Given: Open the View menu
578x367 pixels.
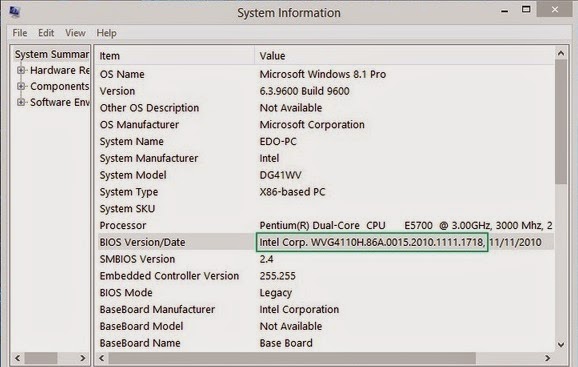Looking at the screenshot, I should [75, 33].
